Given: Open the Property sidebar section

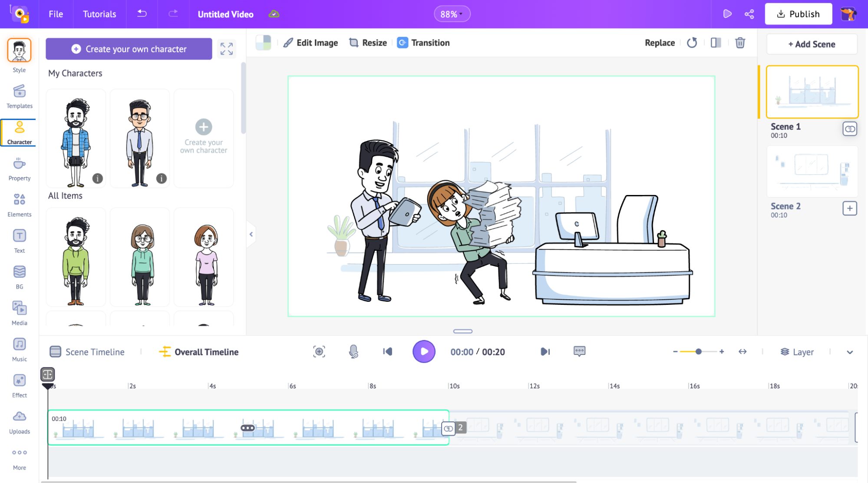Looking at the screenshot, I should coord(19,169).
